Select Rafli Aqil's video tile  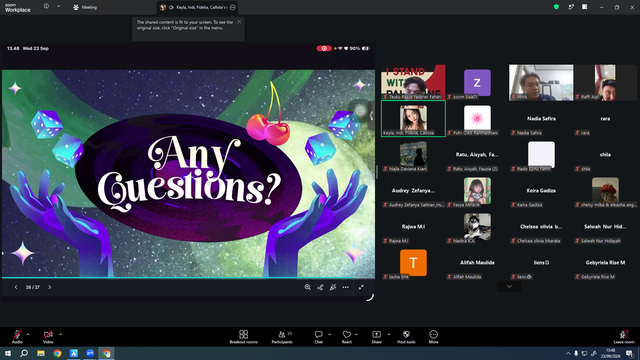tap(605, 82)
